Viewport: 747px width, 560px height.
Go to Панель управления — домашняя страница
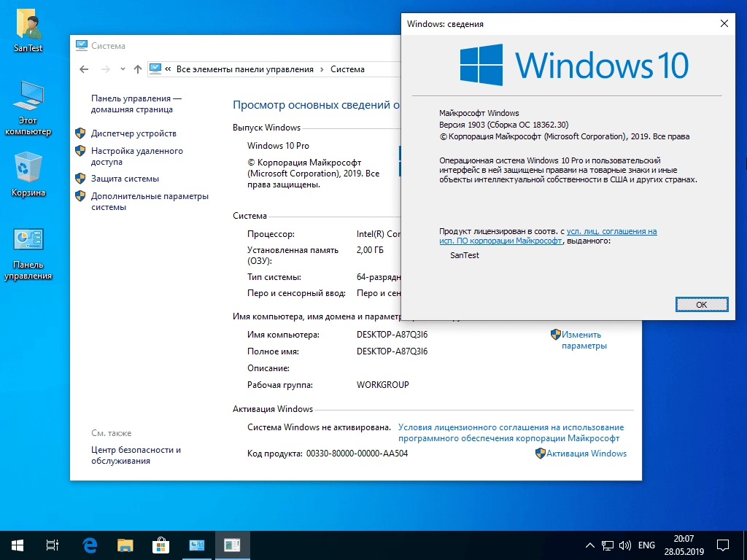(136, 104)
